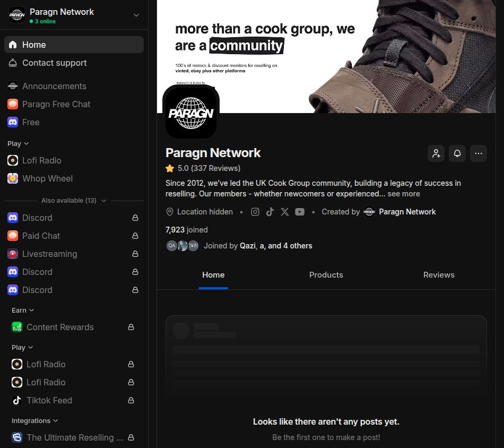Viewport: 504px width, 448px height.
Task: Switch to the Reviews tab
Action: 439,275
